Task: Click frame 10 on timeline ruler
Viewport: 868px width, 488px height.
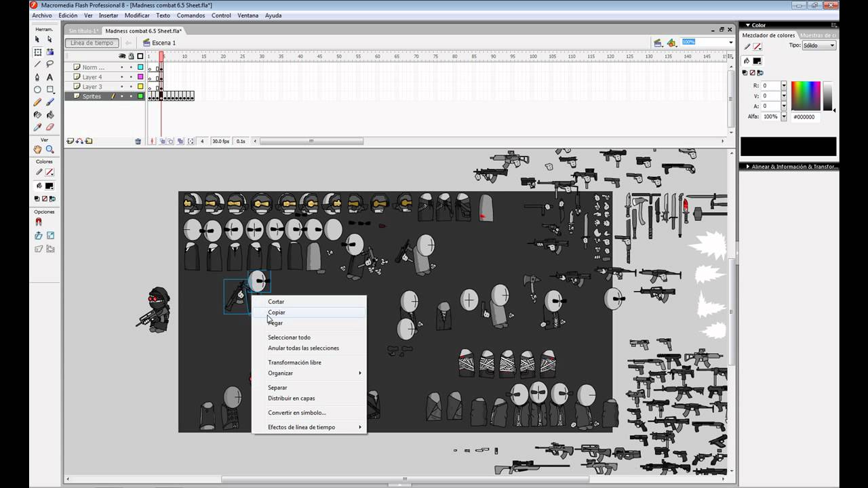Action: (184, 56)
